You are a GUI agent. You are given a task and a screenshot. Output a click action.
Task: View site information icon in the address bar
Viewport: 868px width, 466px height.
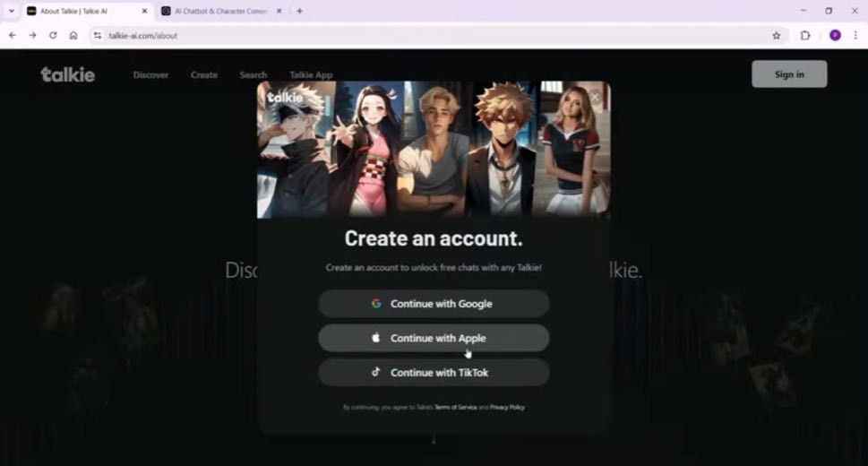point(98,36)
